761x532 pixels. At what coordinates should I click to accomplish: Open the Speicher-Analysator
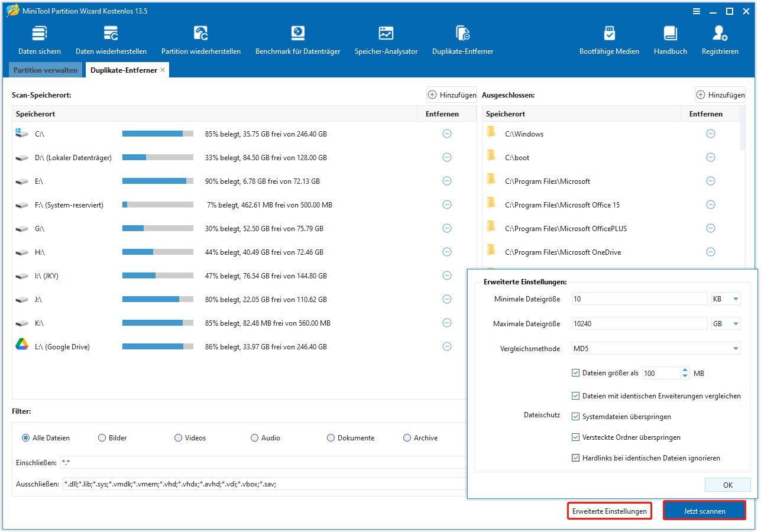click(x=386, y=39)
